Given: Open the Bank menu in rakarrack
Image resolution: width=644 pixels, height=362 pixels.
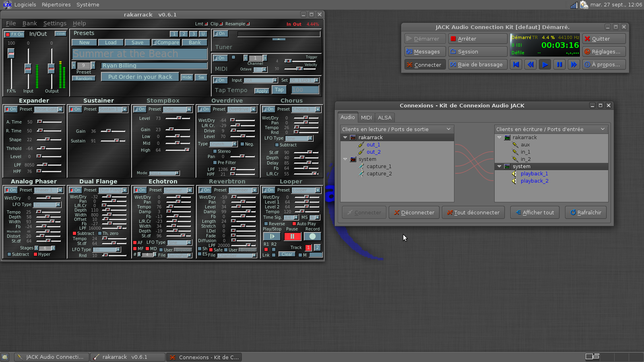Looking at the screenshot, I should tap(29, 23).
